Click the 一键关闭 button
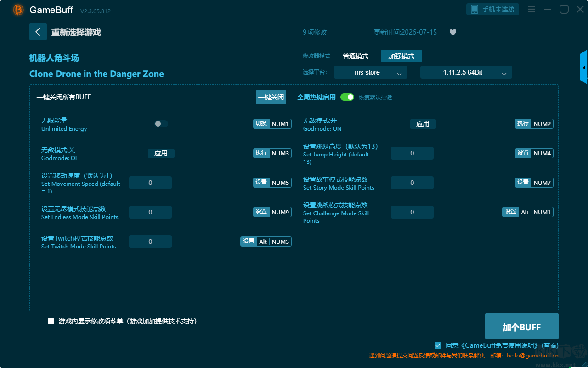 271,97
